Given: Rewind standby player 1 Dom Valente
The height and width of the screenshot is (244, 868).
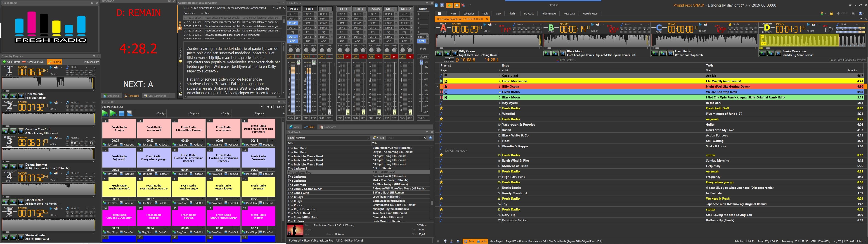Looking at the screenshot, I should coord(21,96).
